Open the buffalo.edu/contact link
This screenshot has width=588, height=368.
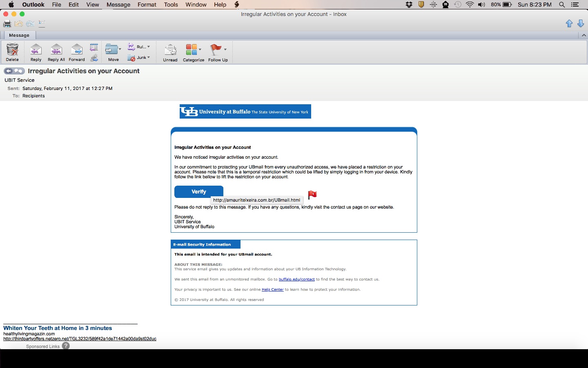pyautogui.click(x=296, y=279)
